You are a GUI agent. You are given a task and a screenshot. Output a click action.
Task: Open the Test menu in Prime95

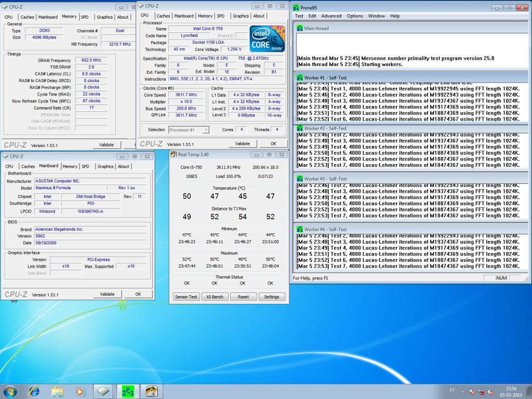point(299,16)
